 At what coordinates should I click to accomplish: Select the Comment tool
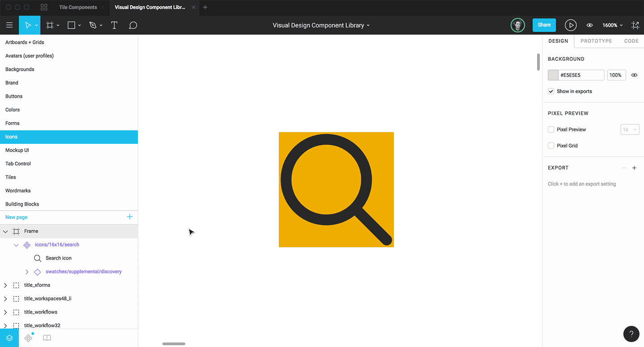click(132, 25)
